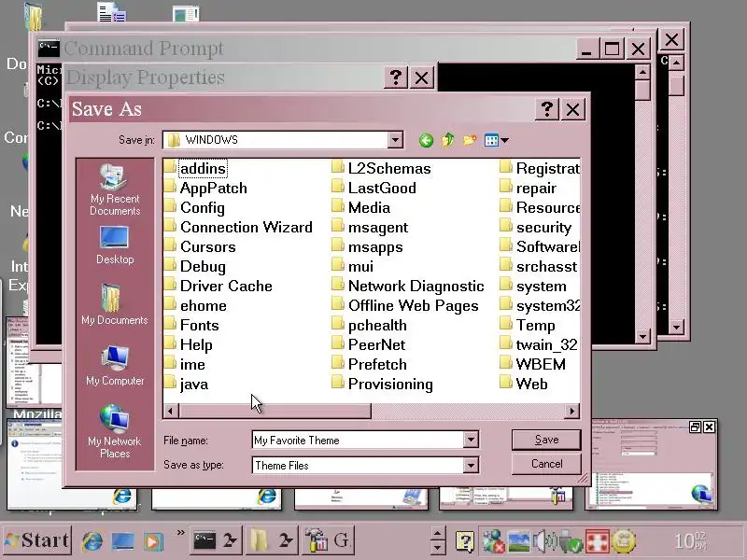Select the LastGood folder
Screen dimensions: 747x560
click(x=374, y=189)
